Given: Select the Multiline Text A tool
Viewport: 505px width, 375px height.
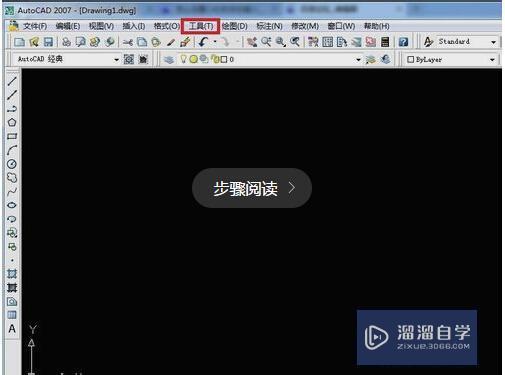Looking at the screenshot, I should [12, 329].
